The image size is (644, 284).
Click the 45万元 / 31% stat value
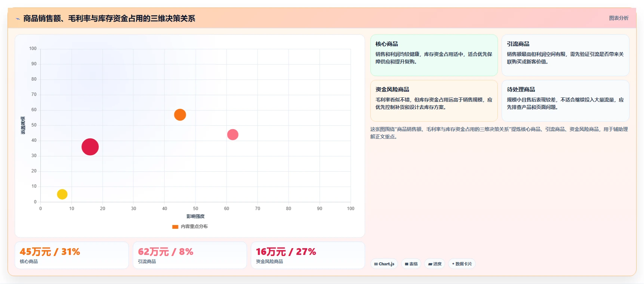pyautogui.click(x=50, y=252)
